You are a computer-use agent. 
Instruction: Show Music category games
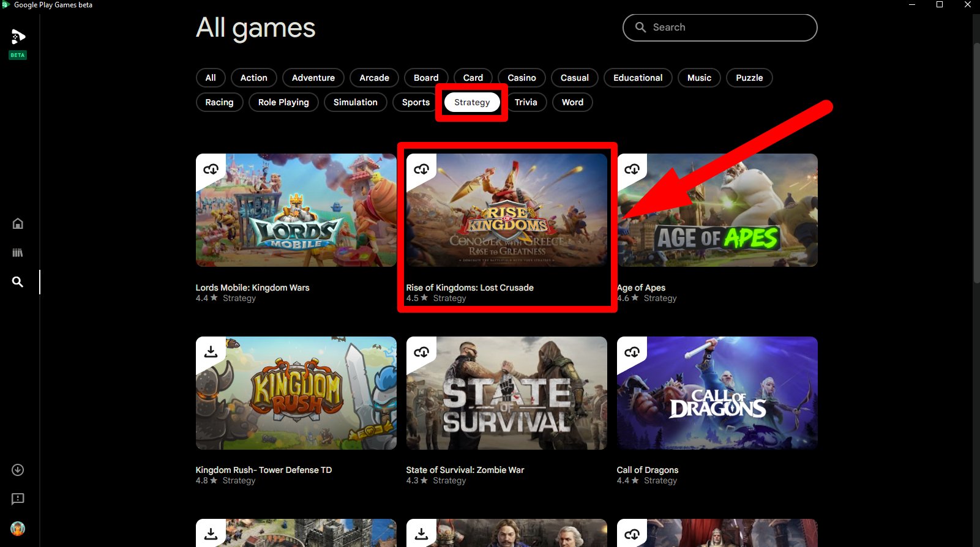[x=699, y=78]
